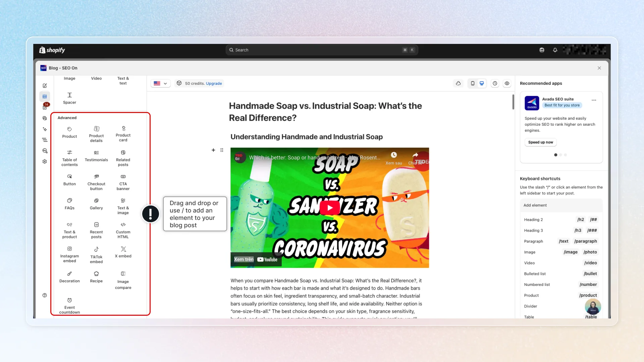Viewport: 644px width, 362px height.
Task: Switch to desktop preview mode
Action: 482,83
